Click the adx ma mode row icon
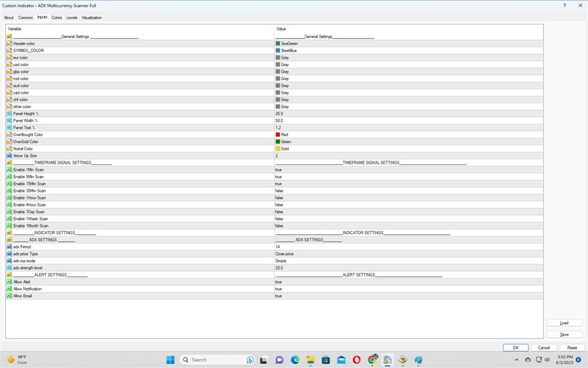The image size is (588, 368). point(9,261)
